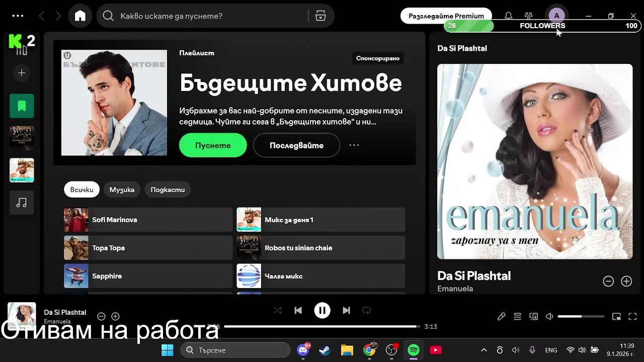Open the sidebar Robos tu sinian chaie thumbnail
The width and height of the screenshot is (644, 362).
22,138
